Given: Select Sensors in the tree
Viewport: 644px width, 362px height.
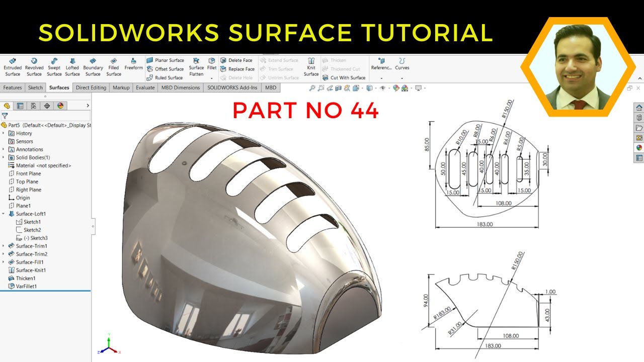Looking at the screenshot, I should [21, 141].
